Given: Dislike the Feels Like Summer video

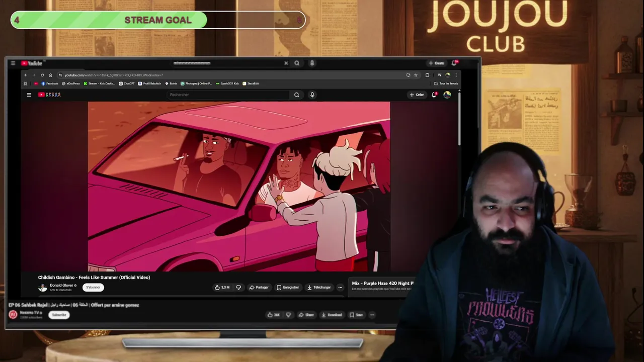Looking at the screenshot, I should pos(238,288).
